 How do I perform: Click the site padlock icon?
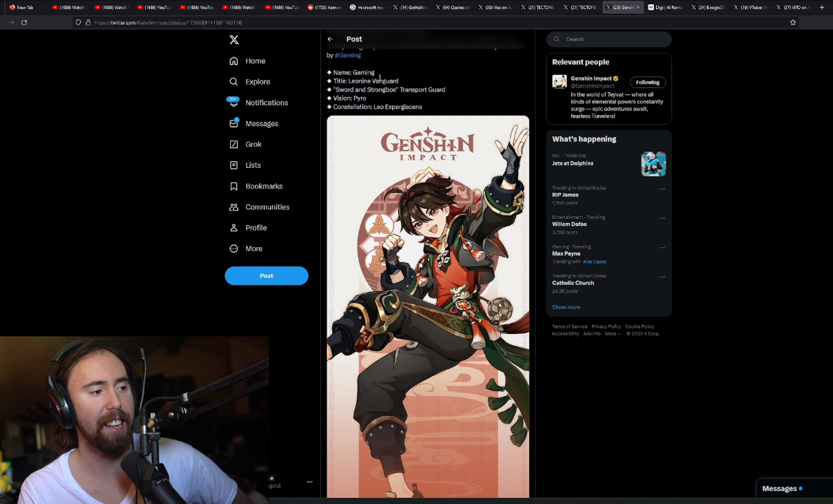[88, 22]
